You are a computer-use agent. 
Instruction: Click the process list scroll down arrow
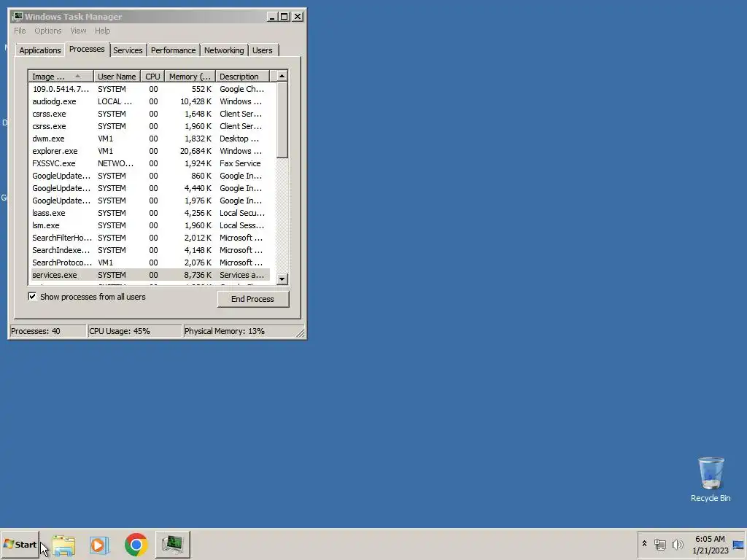coord(282,279)
